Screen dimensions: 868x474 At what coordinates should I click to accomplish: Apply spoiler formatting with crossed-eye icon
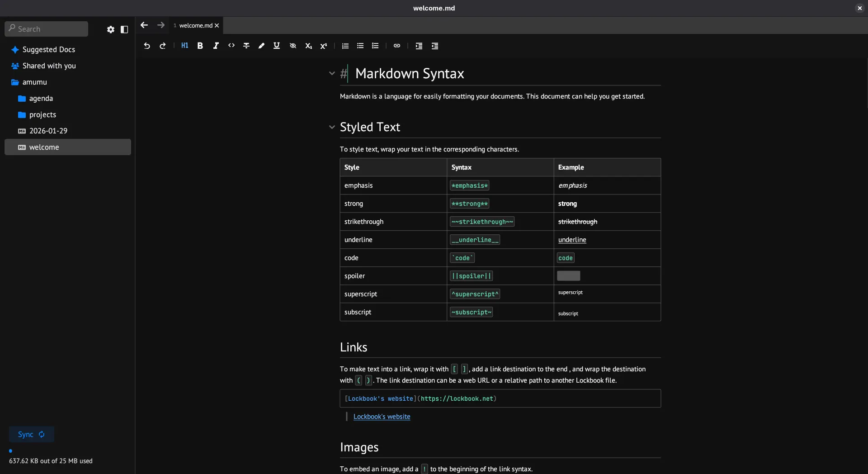(x=293, y=46)
